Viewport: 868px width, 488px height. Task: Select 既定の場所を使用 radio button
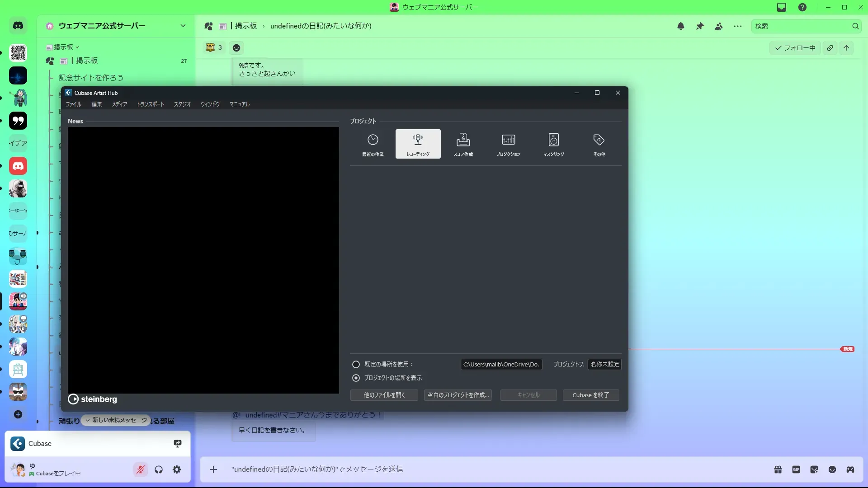point(356,364)
